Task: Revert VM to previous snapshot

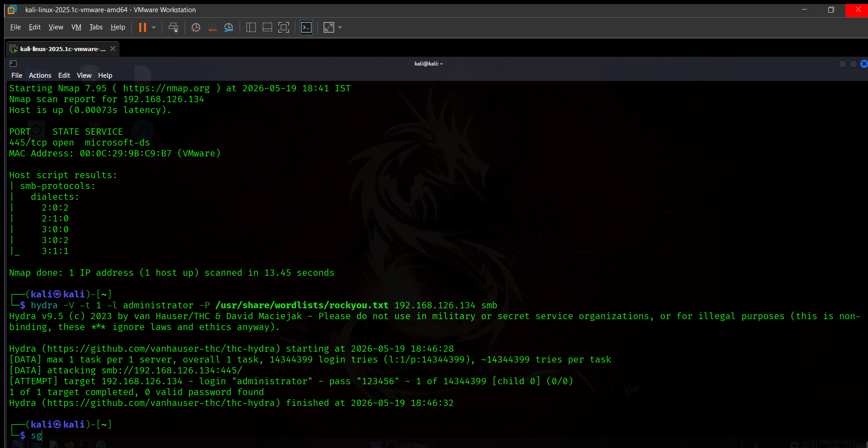Action: pyautogui.click(x=212, y=28)
